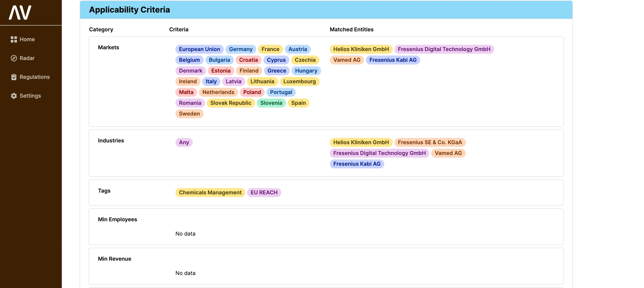
Task: Click the Radar compass icon
Action: (14, 58)
